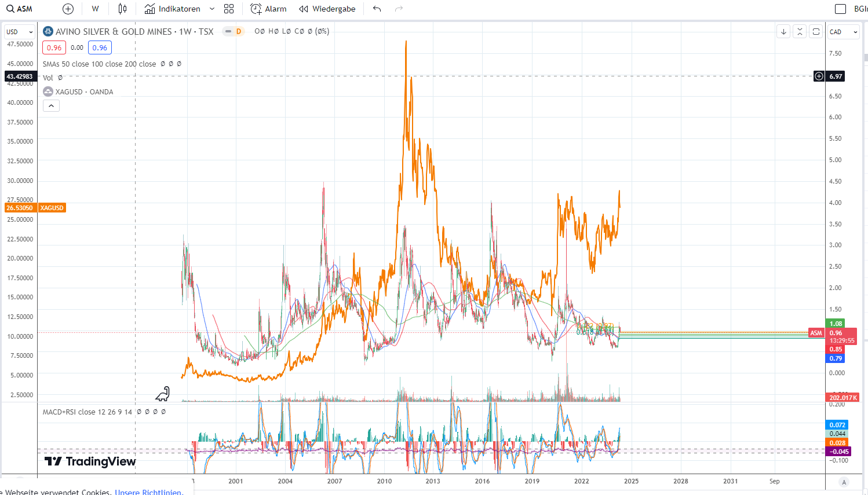This screenshot has width=868, height=495.
Task: Open the candlestick chart type menu
Action: pos(122,9)
